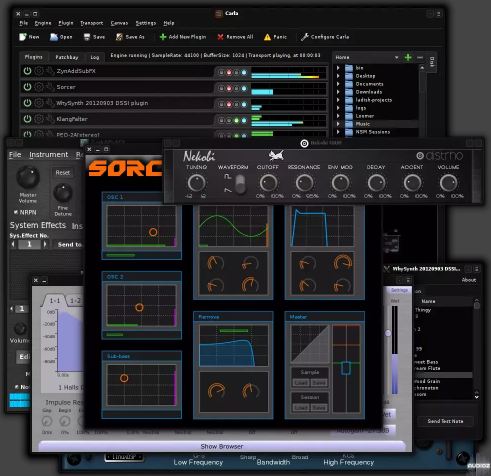
Task: Click the New toolbar icon in Carla
Action: (23, 37)
